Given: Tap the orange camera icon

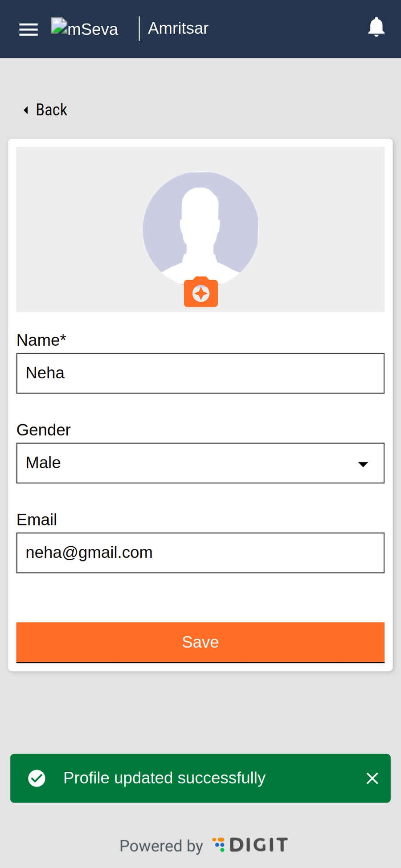Looking at the screenshot, I should [x=201, y=292].
